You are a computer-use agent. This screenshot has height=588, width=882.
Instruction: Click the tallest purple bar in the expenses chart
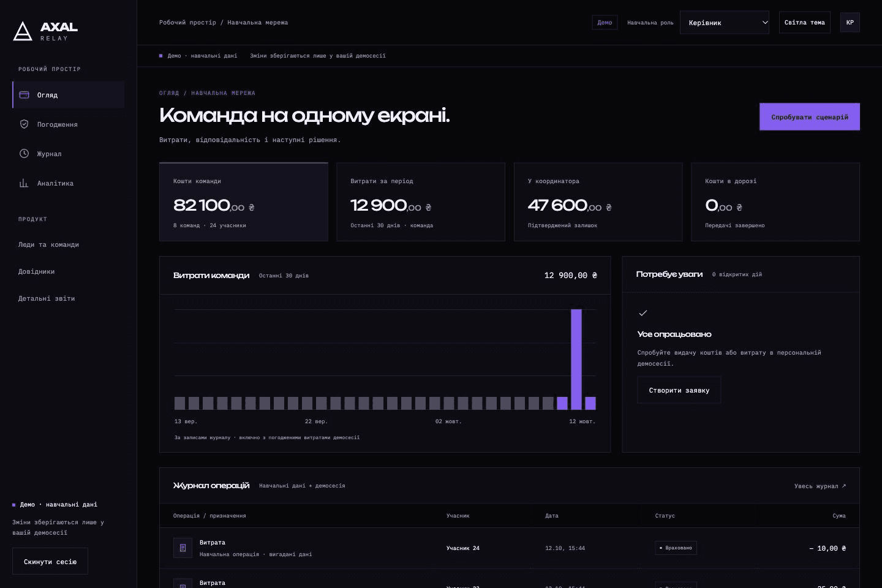576,360
